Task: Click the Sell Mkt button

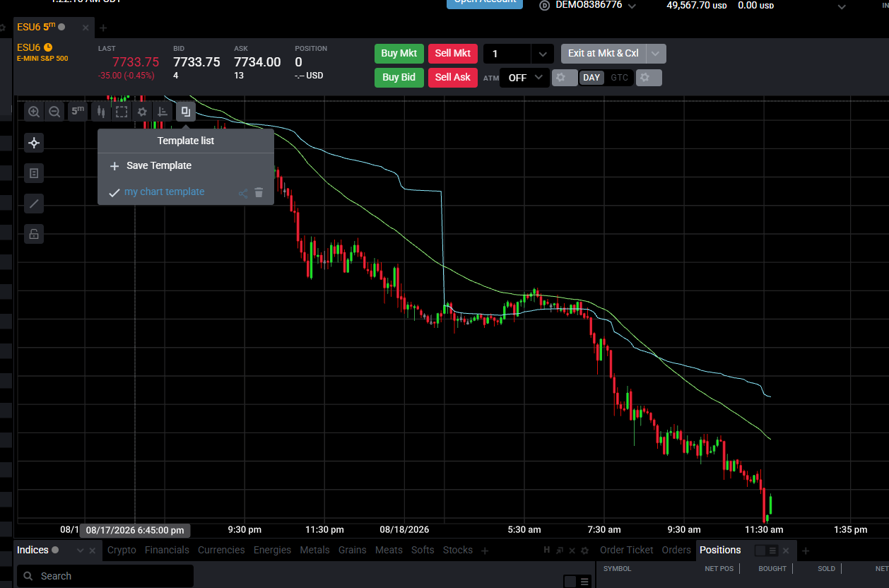Action: click(453, 53)
